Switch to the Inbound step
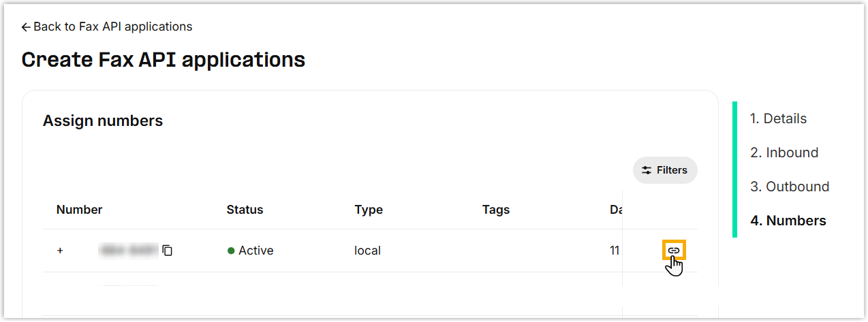Viewport: 868px width, 322px height. click(x=784, y=152)
